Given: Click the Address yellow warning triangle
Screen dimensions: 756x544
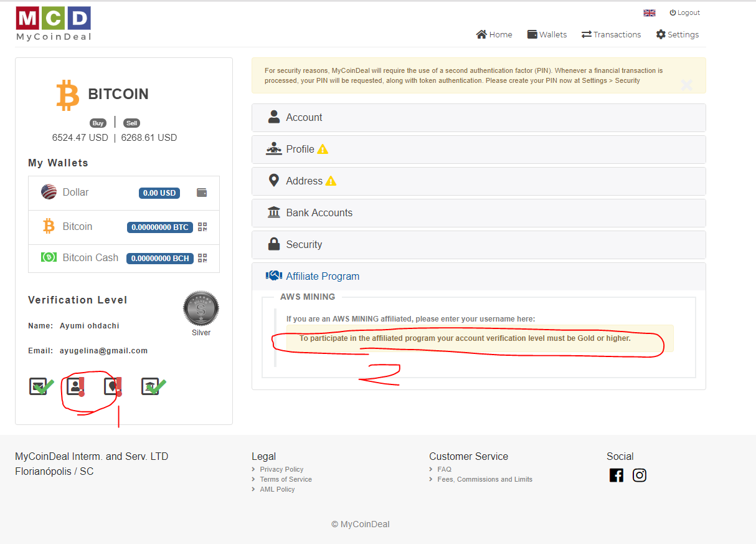Looking at the screenshot, I should click(331, 181).
